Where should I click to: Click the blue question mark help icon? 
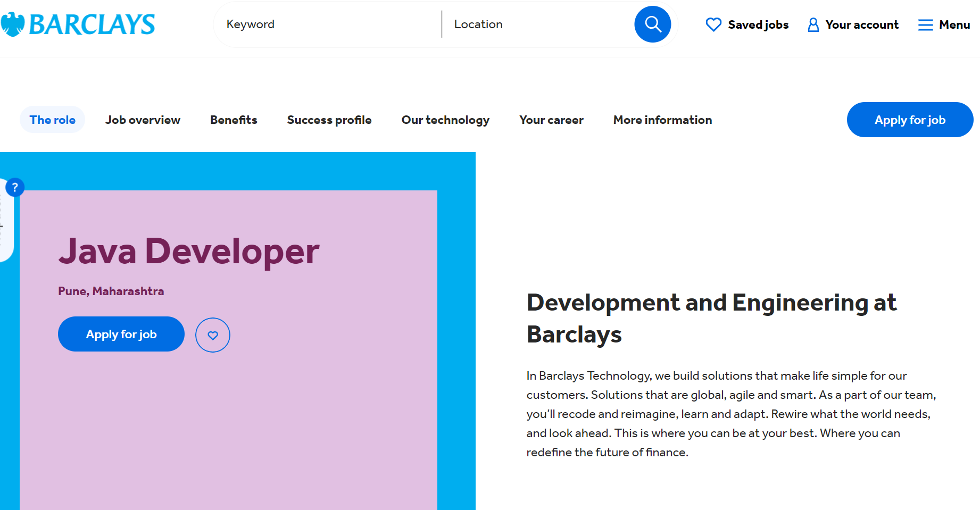pyautogui.click(x=15, y=187)
